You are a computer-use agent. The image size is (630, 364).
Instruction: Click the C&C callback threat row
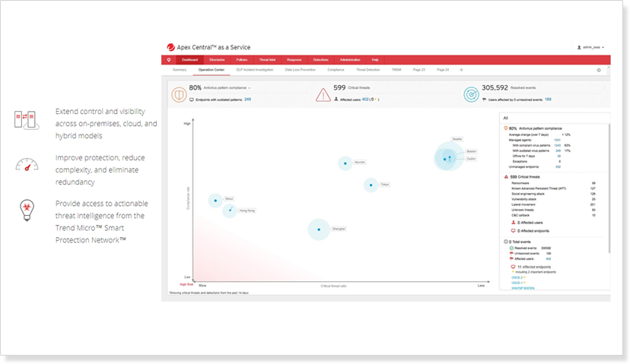pos(553,216)
